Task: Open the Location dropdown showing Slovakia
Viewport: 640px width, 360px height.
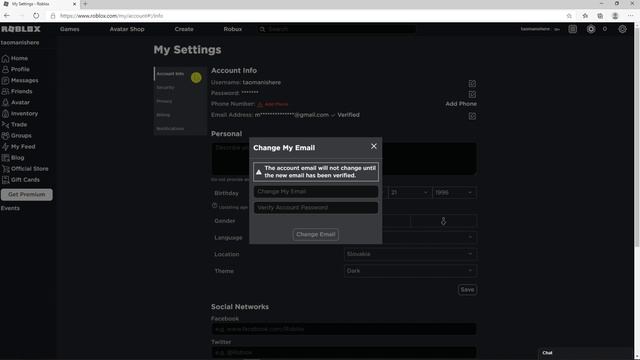Action: click(x=410, y=254)
